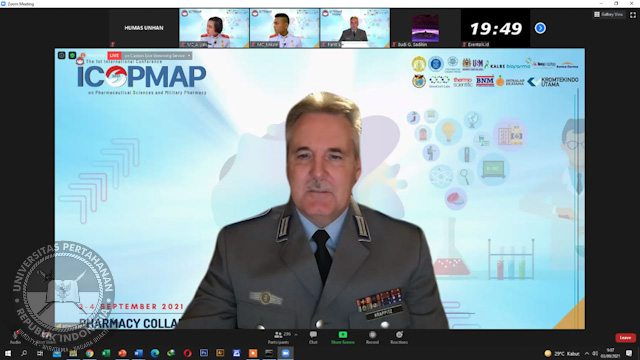Select the 19:49 timer participant tile
This screenshot has height=360, width=640.
pos(496,28)
